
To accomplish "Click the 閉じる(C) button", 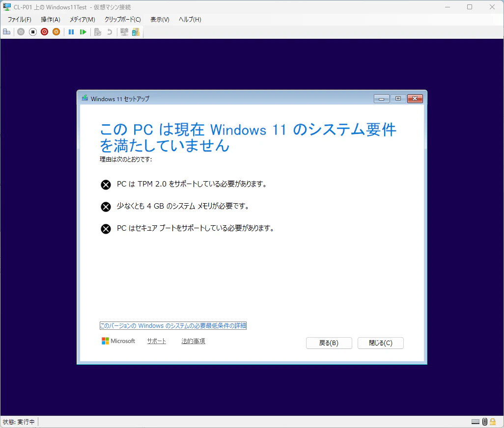I will click(x=381, y=343).
